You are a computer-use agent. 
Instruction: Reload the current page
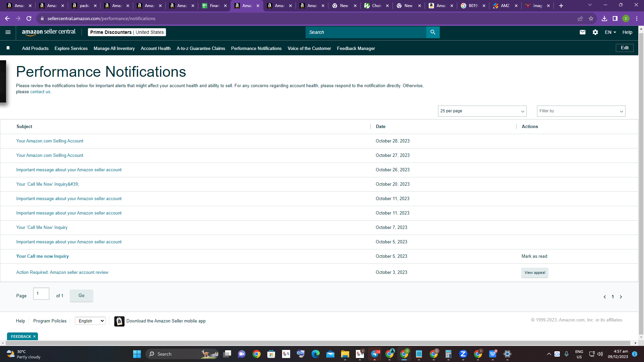(29, 18)
